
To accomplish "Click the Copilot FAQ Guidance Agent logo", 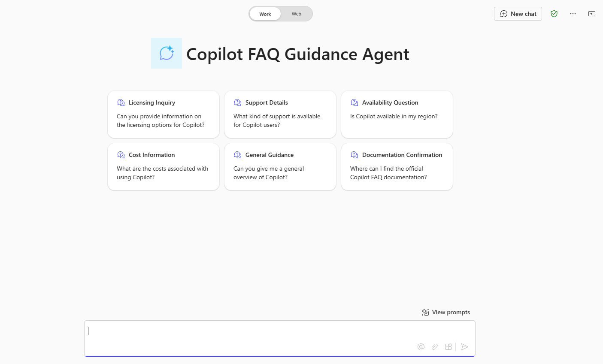I will pyautogui.click(x=167, y=53).
